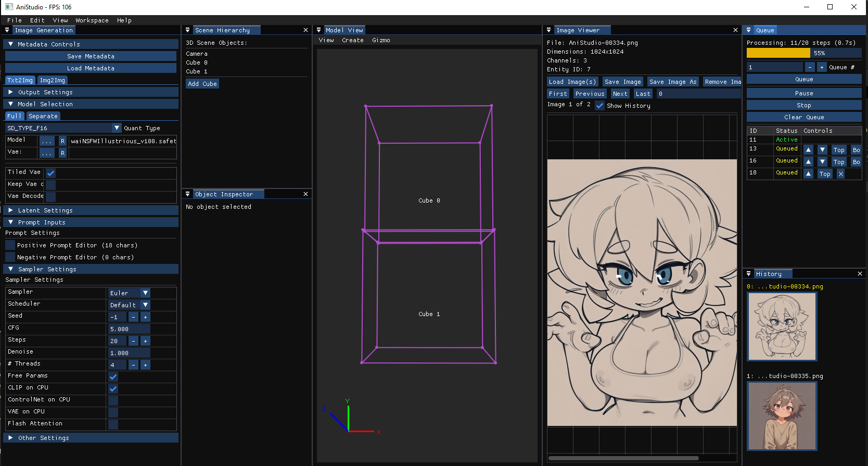Collapse the Image Generation panel triangle
868x466 pixels.
7,30
